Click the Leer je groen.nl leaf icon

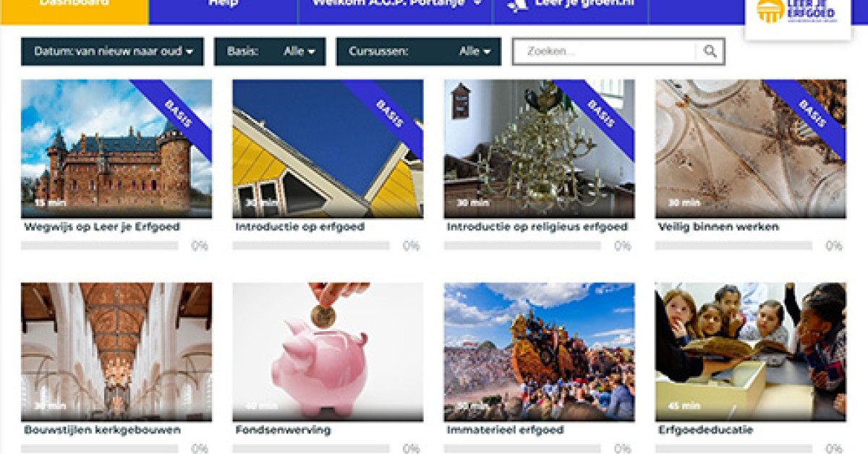click(x=517, y=5)
